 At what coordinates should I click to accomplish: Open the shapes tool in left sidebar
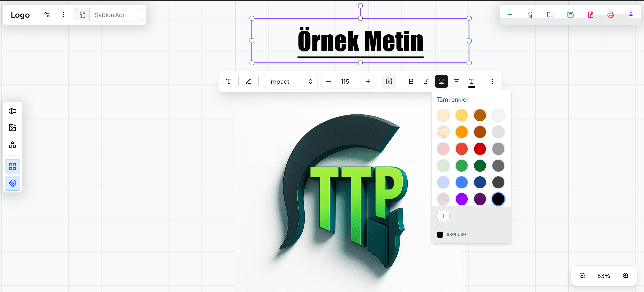(x=13, y=144)
